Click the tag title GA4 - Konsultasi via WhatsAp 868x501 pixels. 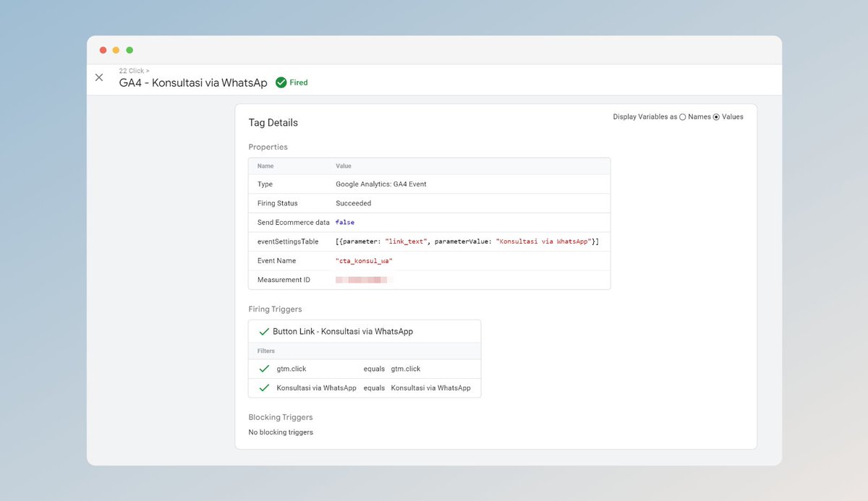pyautogui.click(x=193, y=82)
